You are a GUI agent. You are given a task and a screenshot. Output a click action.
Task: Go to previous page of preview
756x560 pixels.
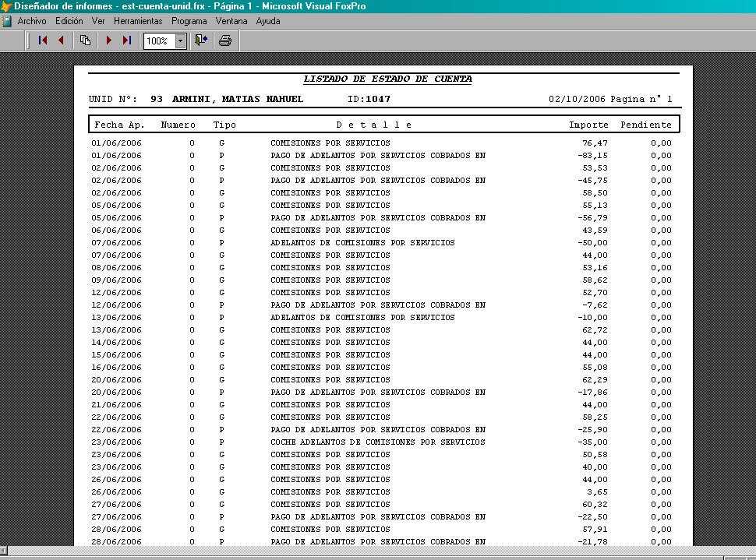click(62, 41)
